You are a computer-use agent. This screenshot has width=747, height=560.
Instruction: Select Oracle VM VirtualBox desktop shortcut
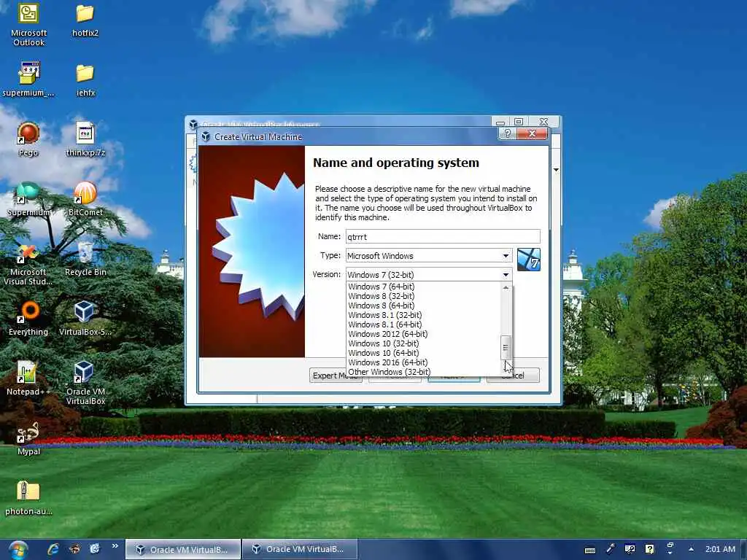click(85, 384)
